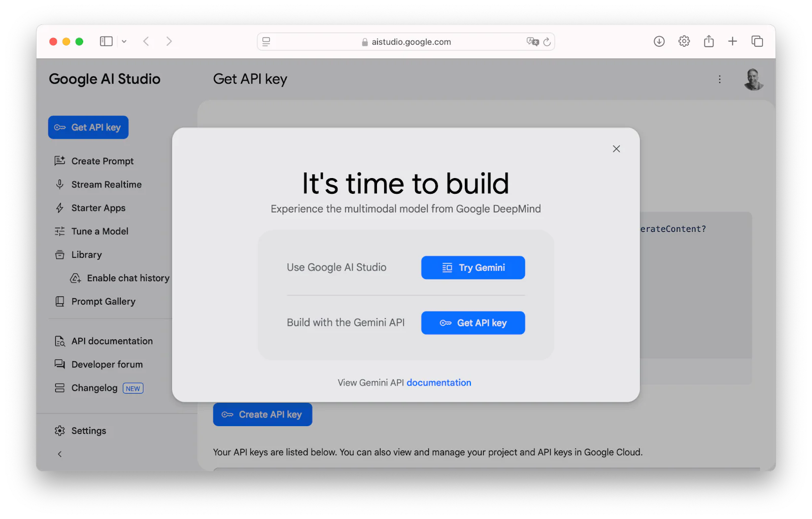Click the Create API key button
Image resolution: width=812 pixels, height=519 pixels.
point(262,414)
